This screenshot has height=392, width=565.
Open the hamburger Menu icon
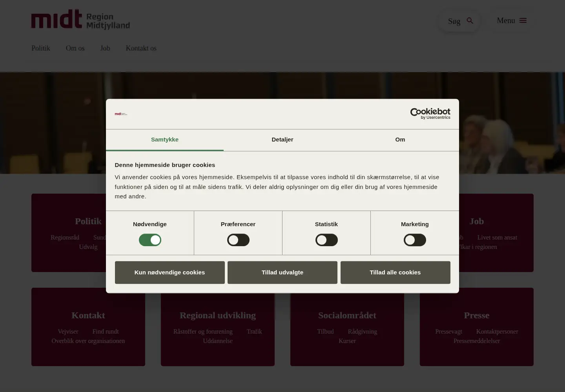pos(523,20)
